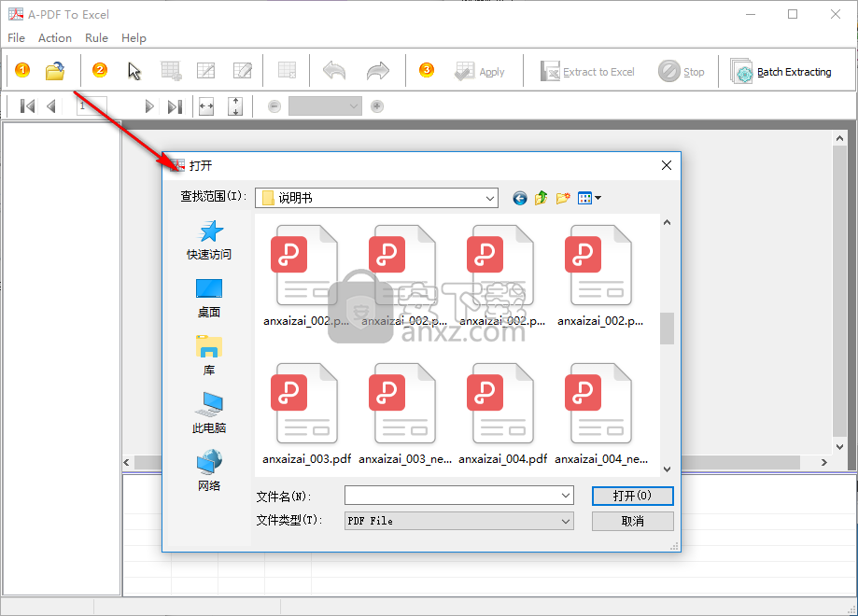The height and width of the screenshot is (616, 858).
Task: Click the Stop button
Action: (x=682, y=72)
